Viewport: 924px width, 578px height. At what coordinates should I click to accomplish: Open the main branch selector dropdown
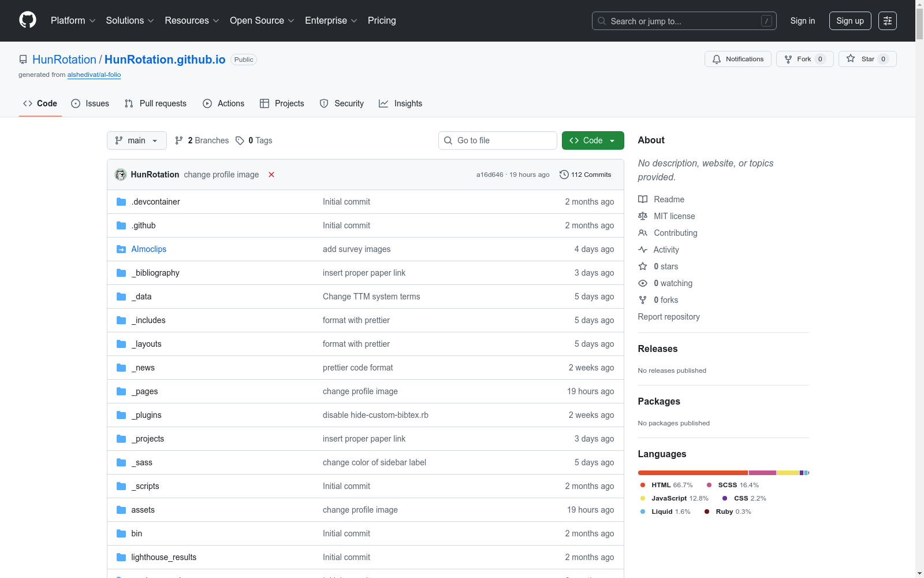[x=137, y=140]
